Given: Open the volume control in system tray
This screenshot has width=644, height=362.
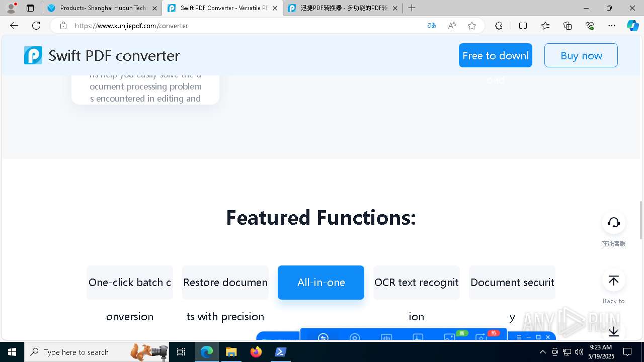Looking at the screenshot, I should click(579, 352).
